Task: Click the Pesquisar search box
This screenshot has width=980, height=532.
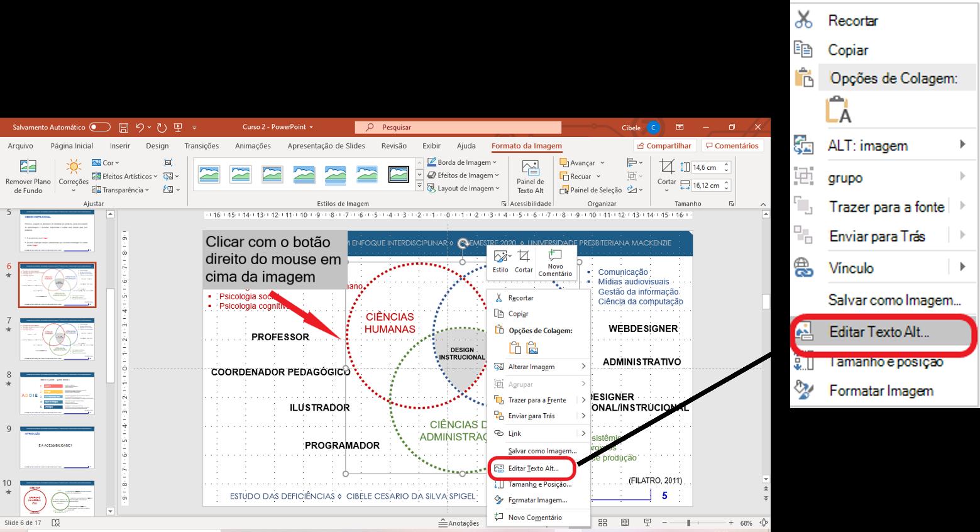Action: pos(460,128)
